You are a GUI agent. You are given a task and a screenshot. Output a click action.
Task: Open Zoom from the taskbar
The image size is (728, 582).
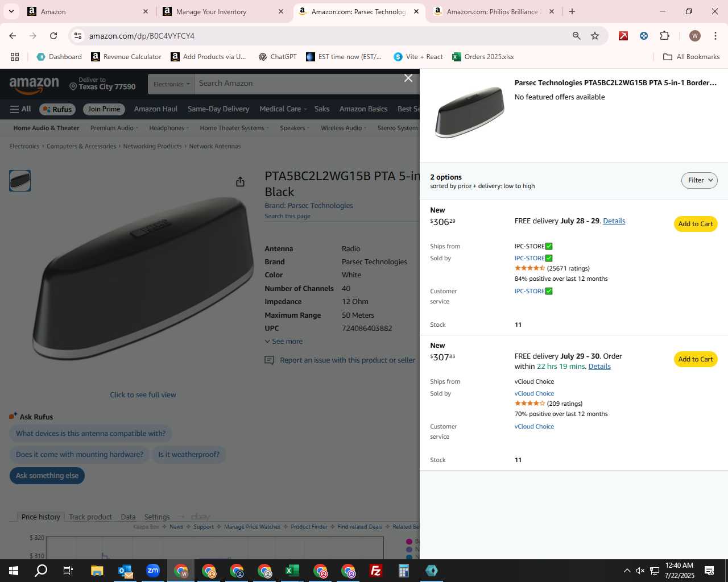(153, 571)
